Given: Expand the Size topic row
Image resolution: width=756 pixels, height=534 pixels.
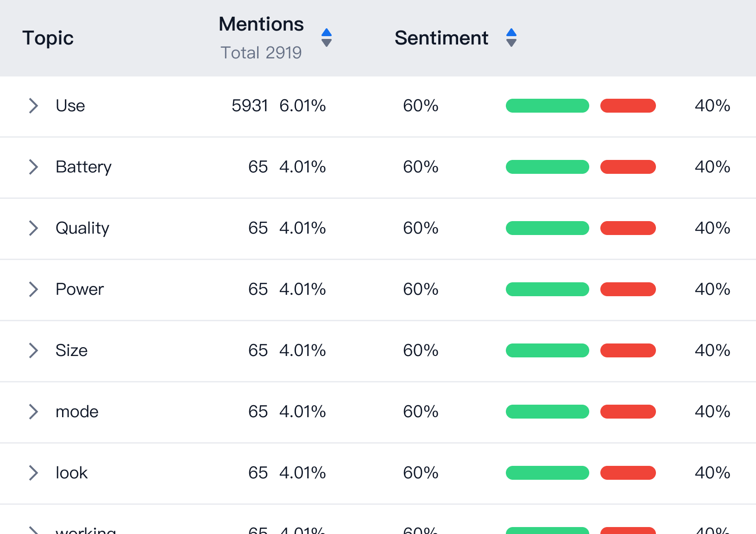Looking at the screenshot, I should click(x=33, y=350).
